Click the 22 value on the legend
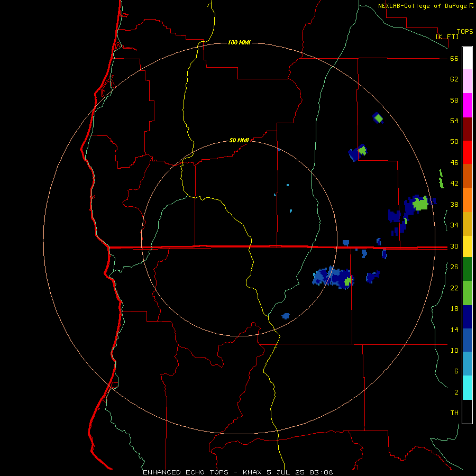This screenshot has width=476, height=476. [x=454, y=288]
